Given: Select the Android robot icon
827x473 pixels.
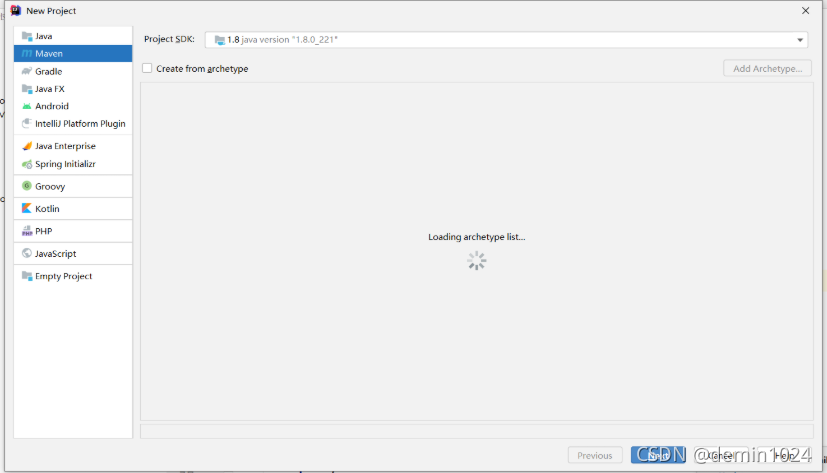Looking at the screenshot, I should tap(27, 106).
